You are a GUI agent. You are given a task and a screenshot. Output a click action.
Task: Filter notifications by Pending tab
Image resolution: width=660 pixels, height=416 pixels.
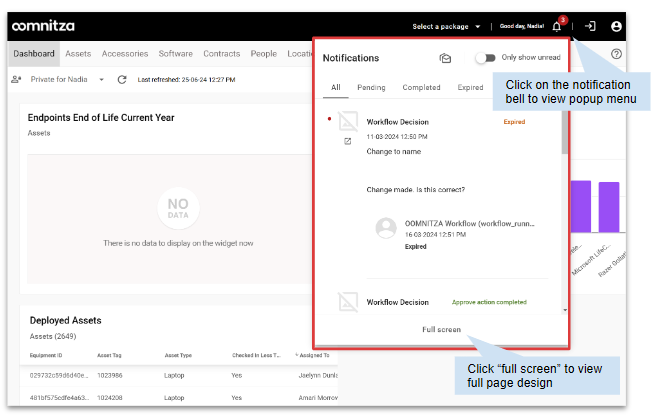371,88
